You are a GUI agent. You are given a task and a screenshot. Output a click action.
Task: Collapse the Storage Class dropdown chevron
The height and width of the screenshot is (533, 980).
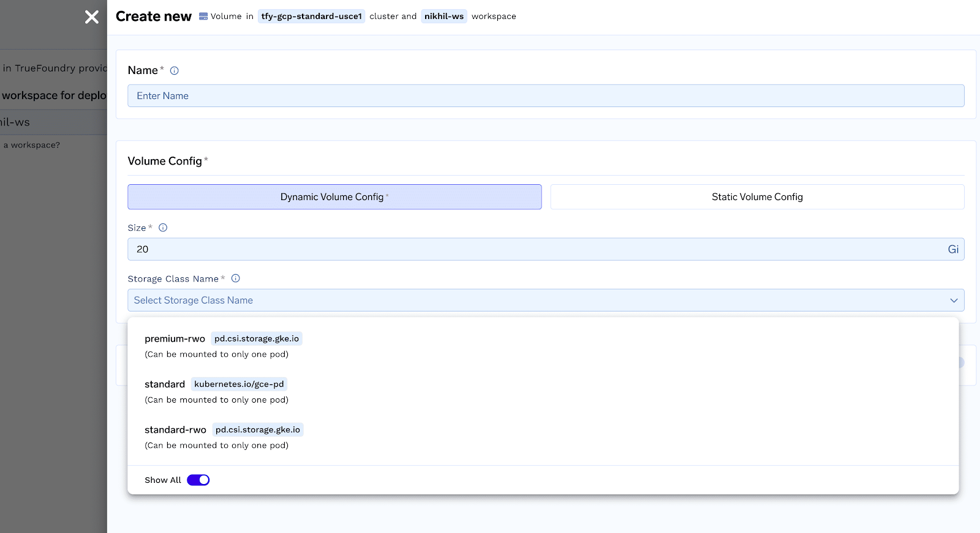coord(954,300)
